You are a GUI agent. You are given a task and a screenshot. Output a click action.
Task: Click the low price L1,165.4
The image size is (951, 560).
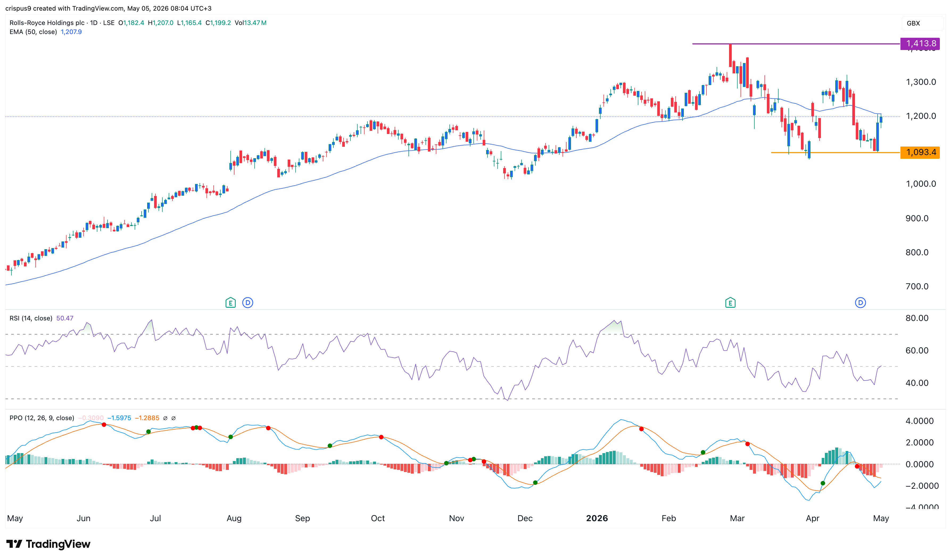click(x=189, y=23)
